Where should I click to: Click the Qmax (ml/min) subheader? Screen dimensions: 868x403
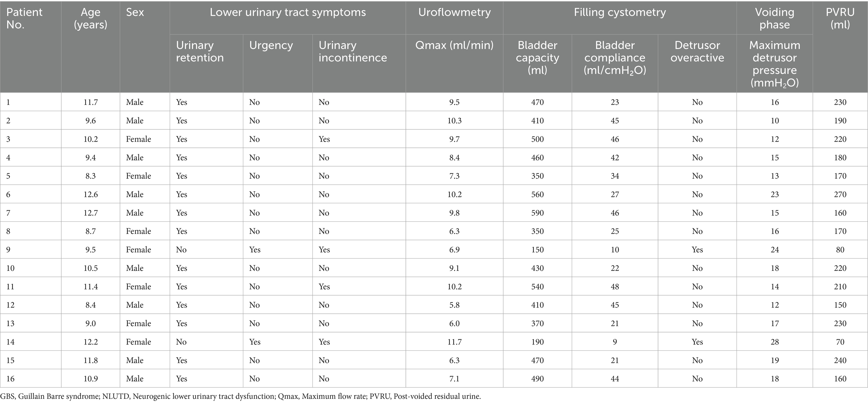coord(454,45)
